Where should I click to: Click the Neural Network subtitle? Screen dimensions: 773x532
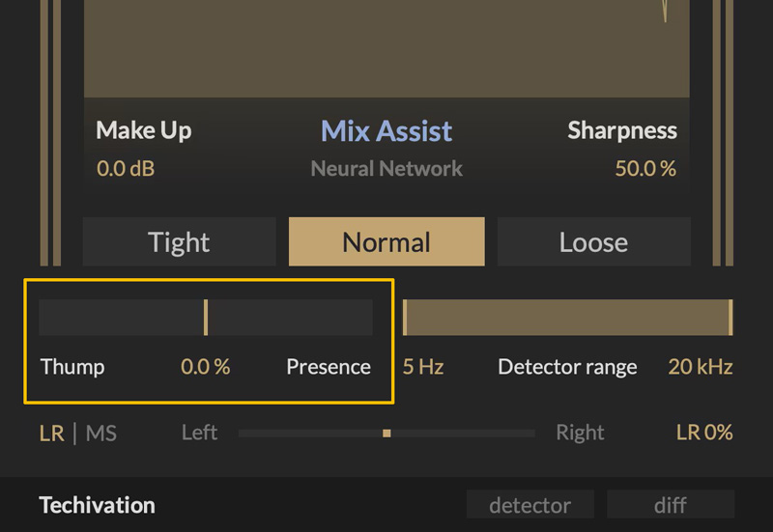point(386,169)
